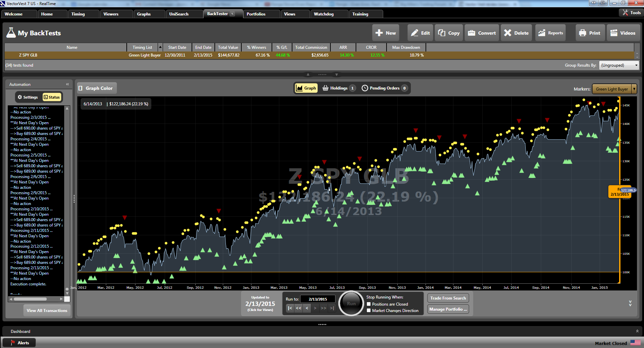Click the pencil icon on Edit
Screen dimensions: 644x348
pos(415,33)
